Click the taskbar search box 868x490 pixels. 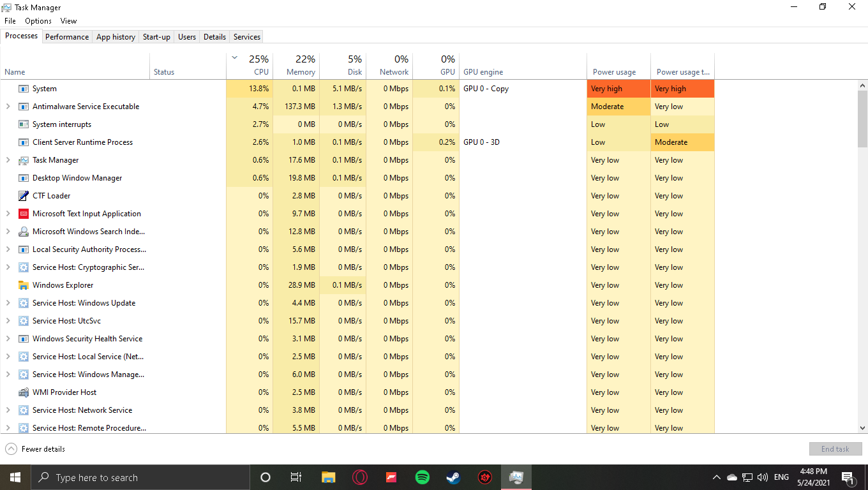(x=140, y=477)
